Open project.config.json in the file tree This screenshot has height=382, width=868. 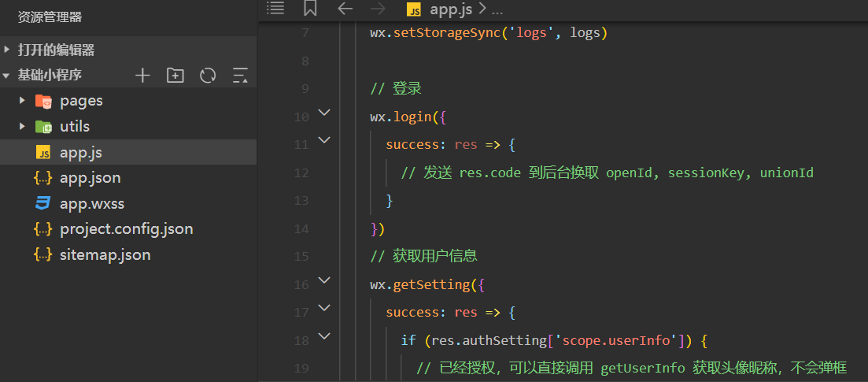128,229
